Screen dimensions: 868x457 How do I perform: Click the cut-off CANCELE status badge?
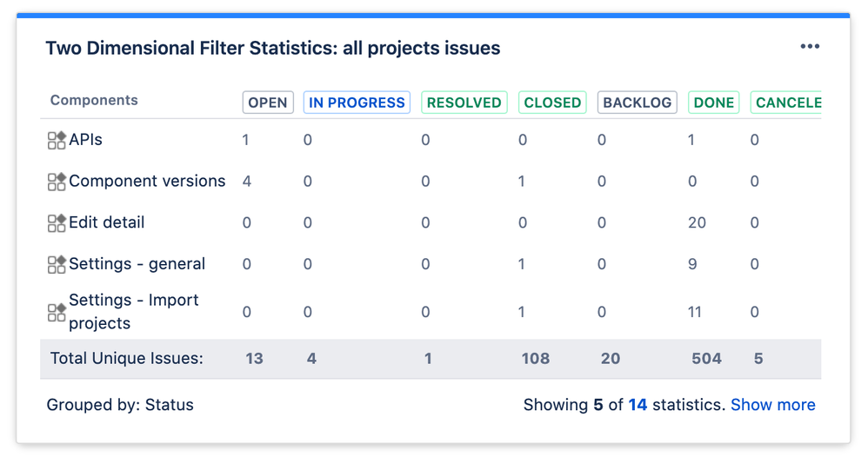786,103
